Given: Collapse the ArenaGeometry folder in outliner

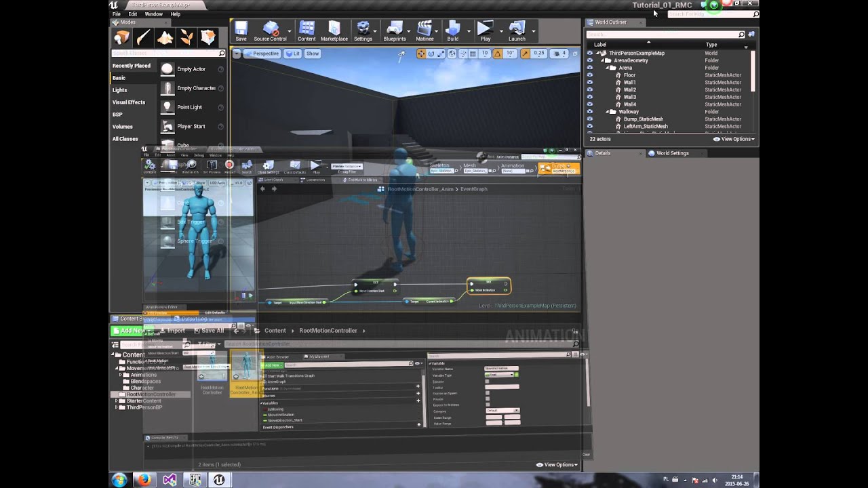Looking at the screenshot, I should pyautogui.click(x=604, y=60).
